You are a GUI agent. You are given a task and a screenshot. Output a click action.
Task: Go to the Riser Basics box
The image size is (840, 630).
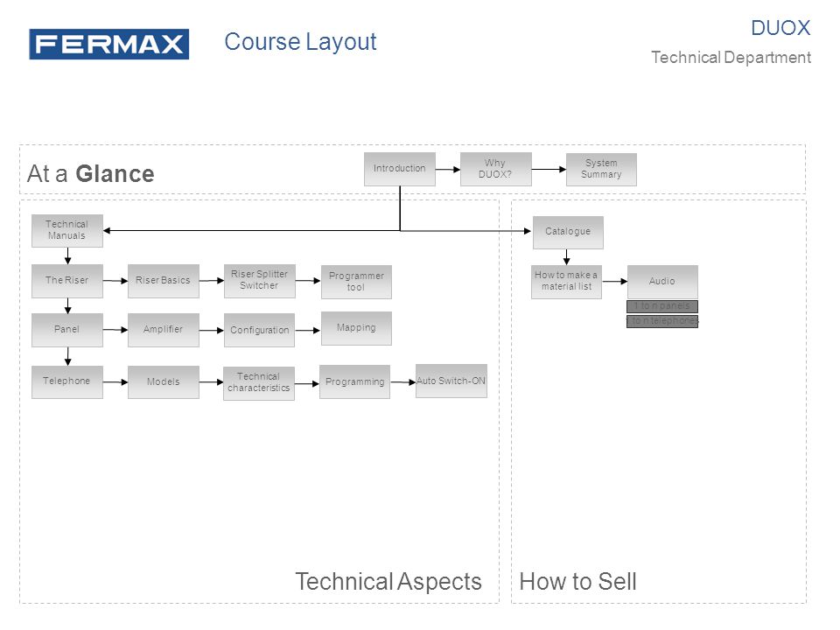(x=164, y=281)
